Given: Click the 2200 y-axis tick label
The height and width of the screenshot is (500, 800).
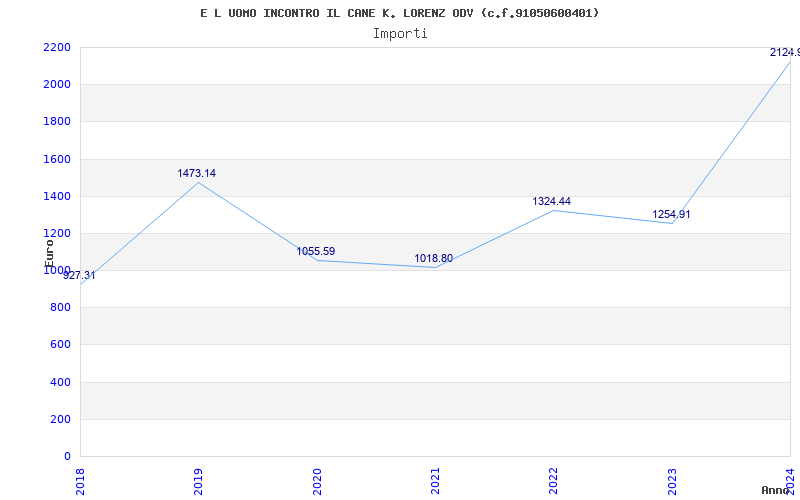Looking at the screenshot, I should click(x=57, y=47).
